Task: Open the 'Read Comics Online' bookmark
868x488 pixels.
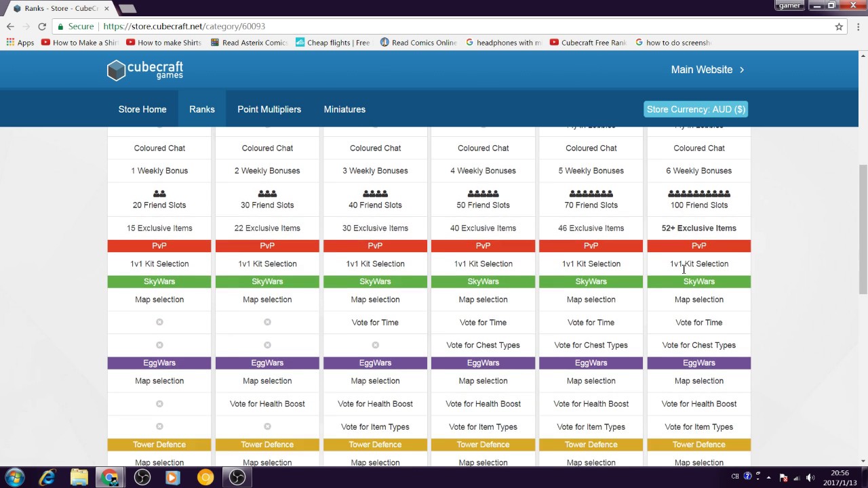Action: (x=418, y=42)
